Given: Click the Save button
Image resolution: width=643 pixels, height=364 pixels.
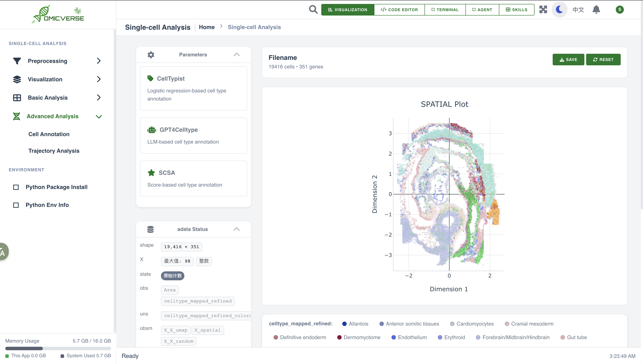Looking at the screenshot, I should [568, 59].
